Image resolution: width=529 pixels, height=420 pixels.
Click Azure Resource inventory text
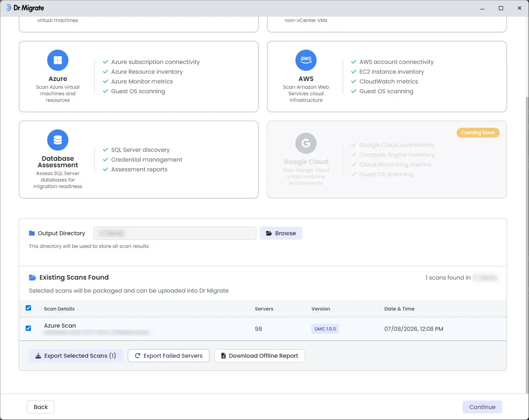[x=147, y=72]
